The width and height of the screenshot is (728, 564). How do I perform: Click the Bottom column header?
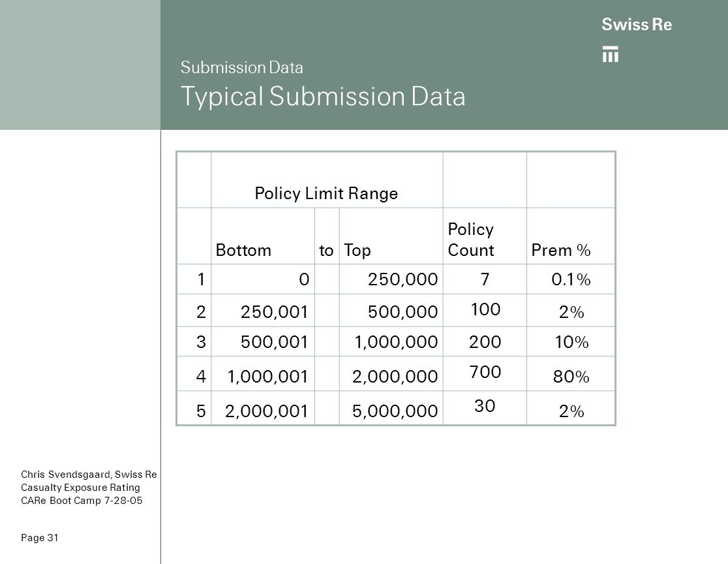click(263, 236)
